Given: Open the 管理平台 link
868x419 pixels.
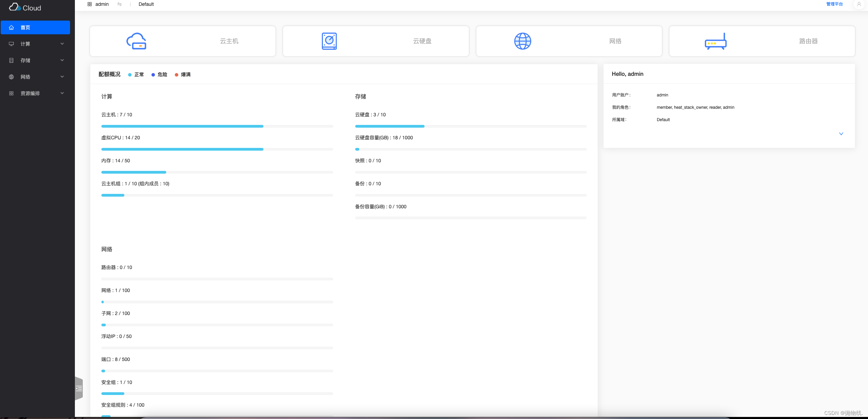Looking at the screenshot, I should point(834,4).
